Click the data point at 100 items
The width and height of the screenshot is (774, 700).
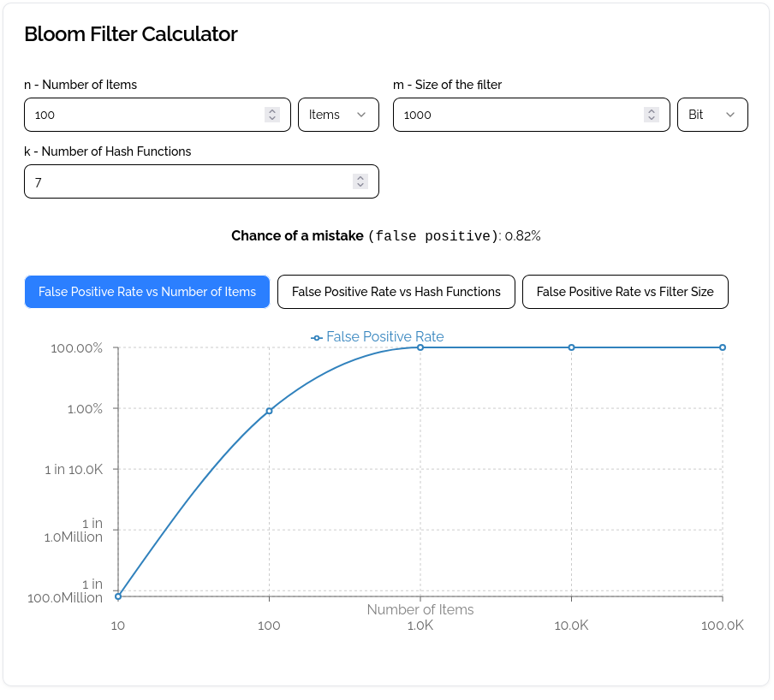pos(269,411)
